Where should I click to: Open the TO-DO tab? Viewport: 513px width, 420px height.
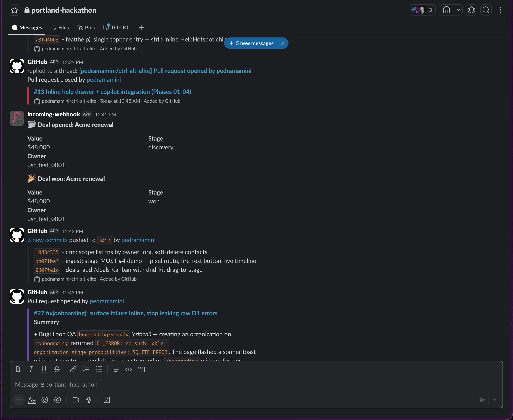click(x=116, y=28)
